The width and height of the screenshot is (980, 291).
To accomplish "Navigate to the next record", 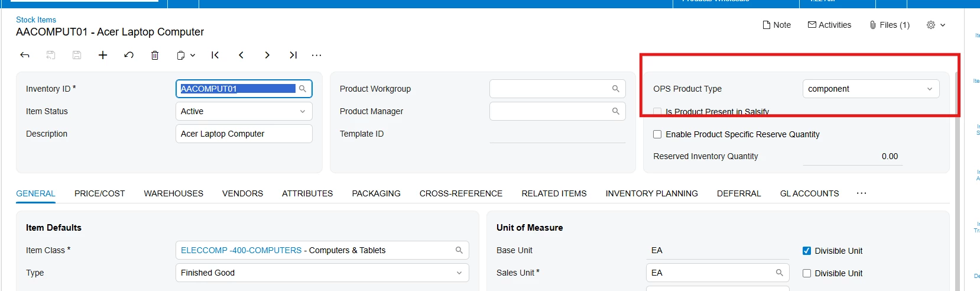I will (267, 55).
